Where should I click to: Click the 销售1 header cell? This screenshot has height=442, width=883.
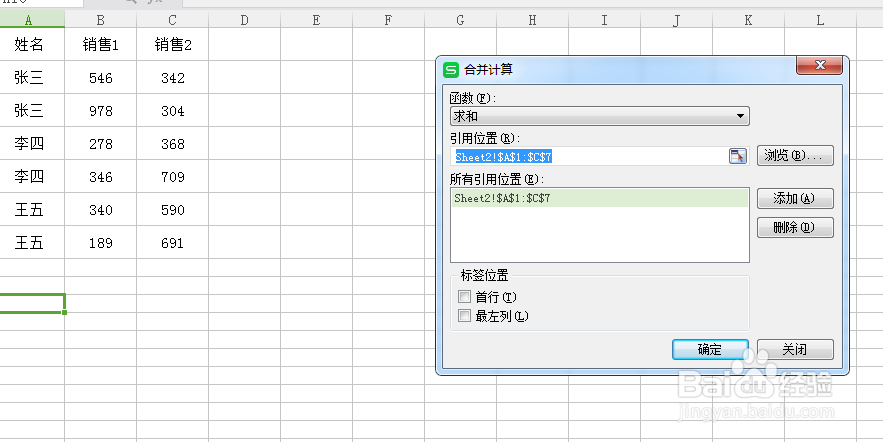point(101,44)
